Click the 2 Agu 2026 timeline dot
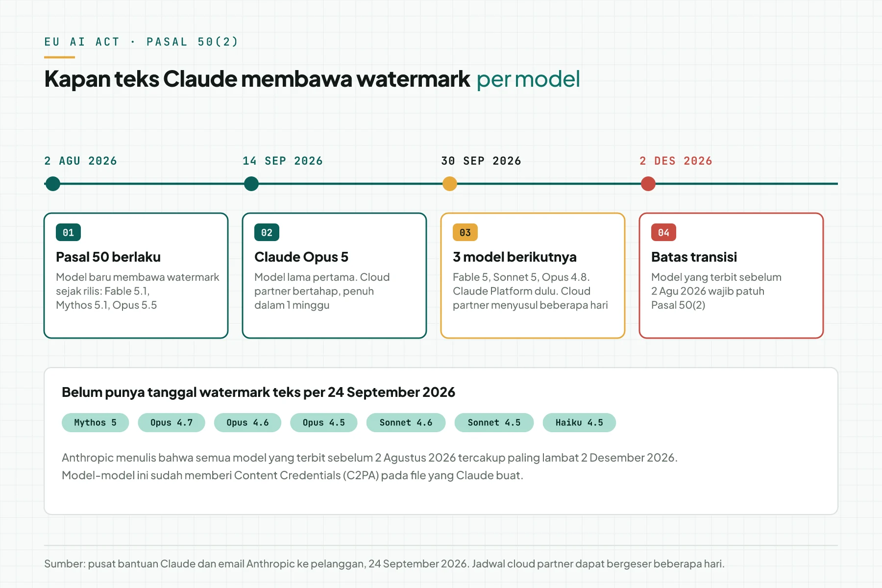 point(53,184)
